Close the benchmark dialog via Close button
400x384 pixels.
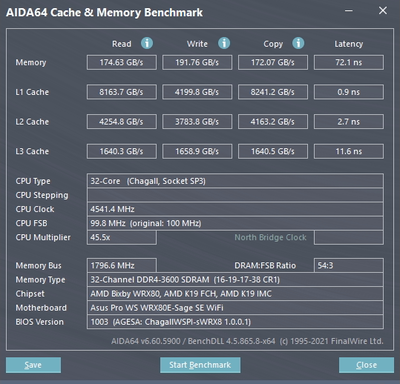(366, 365)
